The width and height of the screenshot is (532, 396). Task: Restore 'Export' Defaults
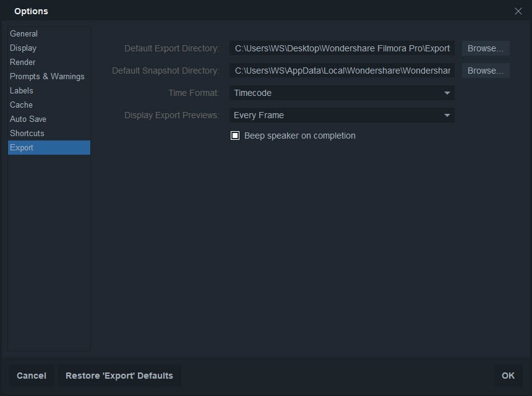coord(119,376)
